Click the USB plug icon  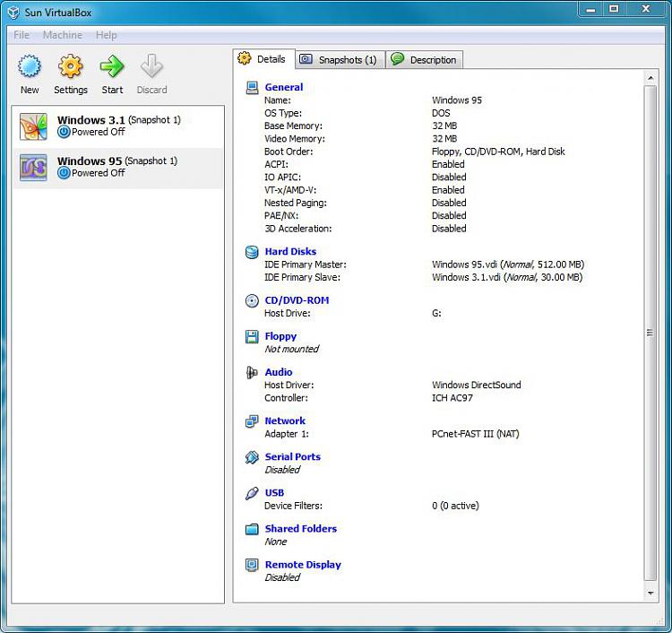point(252,493)
